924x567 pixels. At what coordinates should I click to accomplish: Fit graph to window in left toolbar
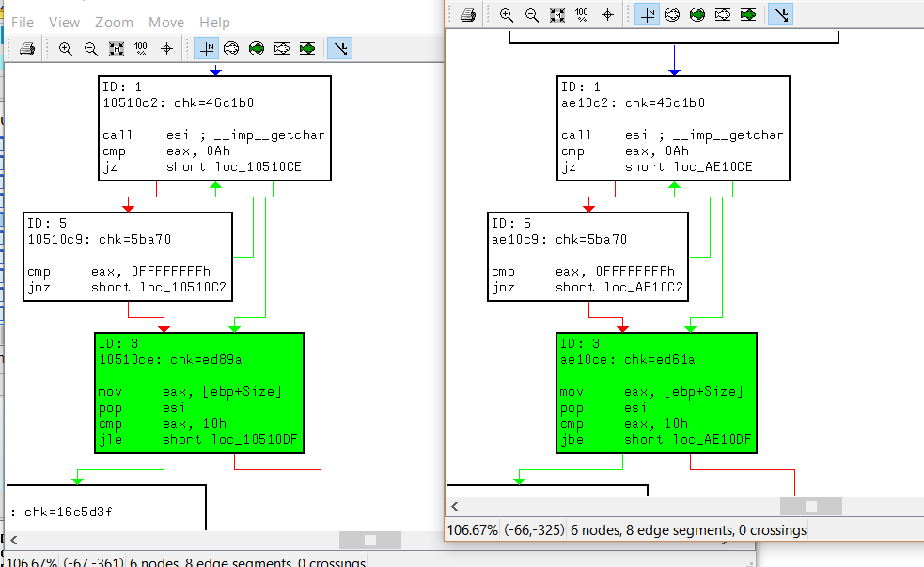pos(117,49)
